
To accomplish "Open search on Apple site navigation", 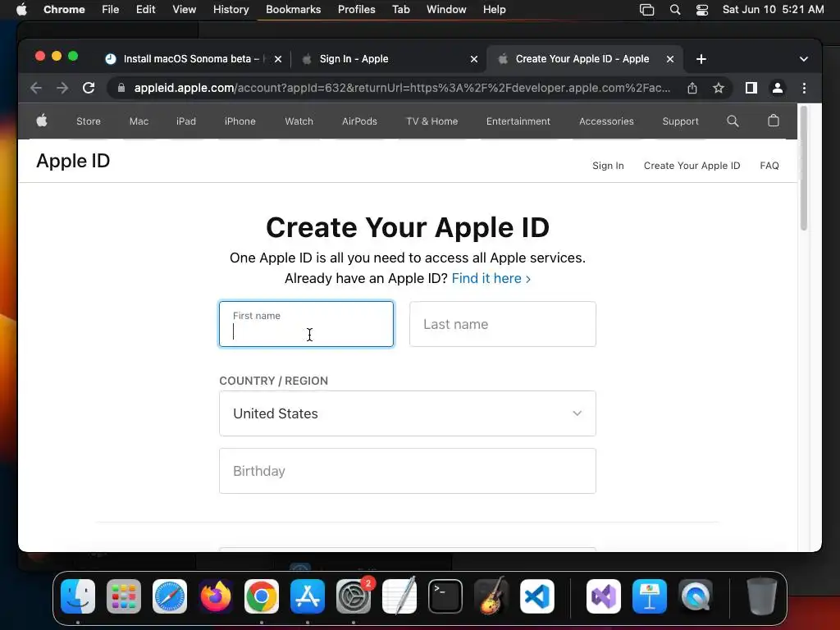I will pos(733,121).
